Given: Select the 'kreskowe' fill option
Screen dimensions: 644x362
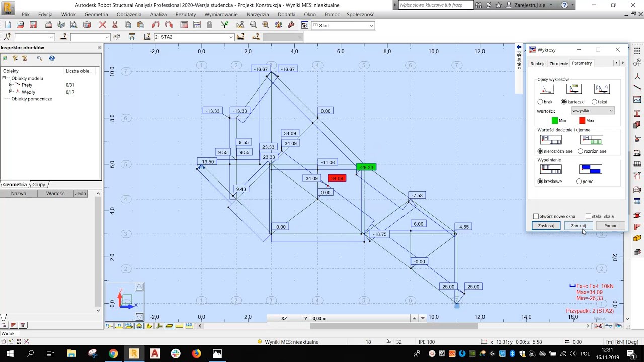Looking at the screenshot, I should [x=540, y=182].
